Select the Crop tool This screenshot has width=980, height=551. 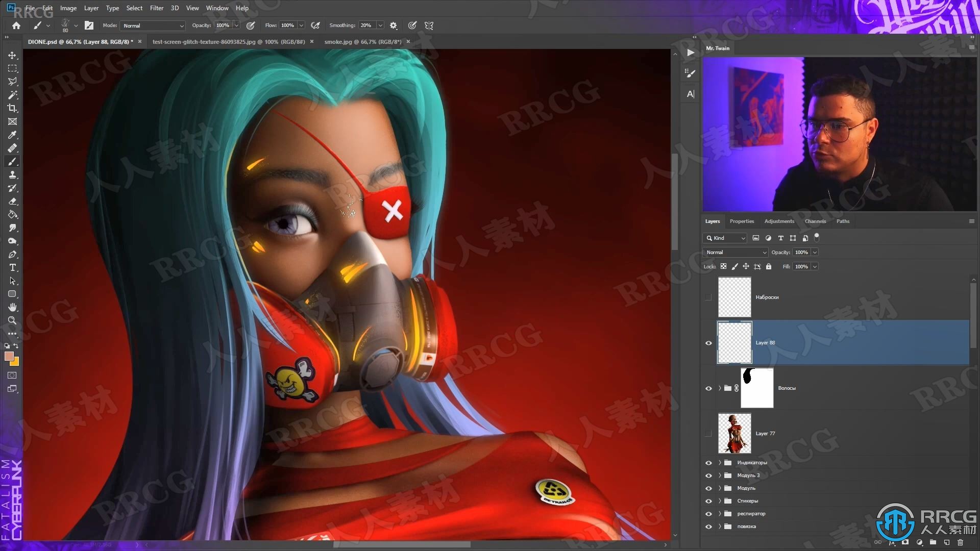point(12,108)
